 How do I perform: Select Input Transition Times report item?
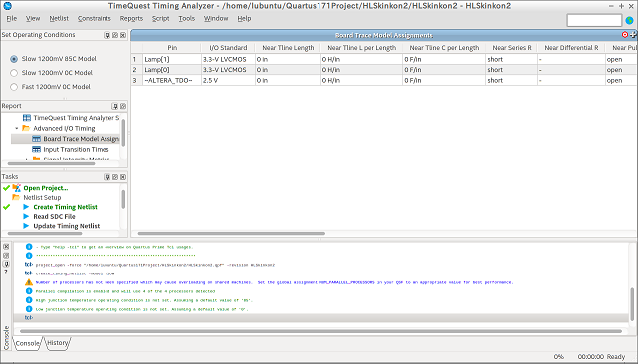[76, 149]
